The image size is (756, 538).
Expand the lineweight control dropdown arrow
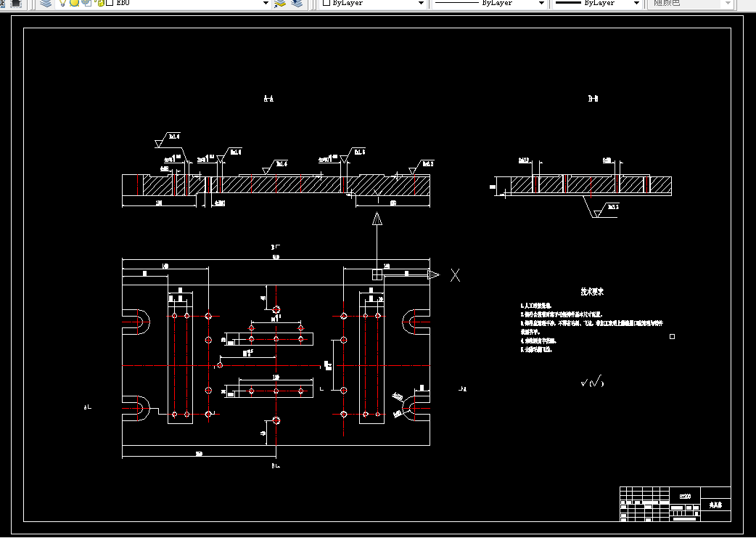click(636, 3)
